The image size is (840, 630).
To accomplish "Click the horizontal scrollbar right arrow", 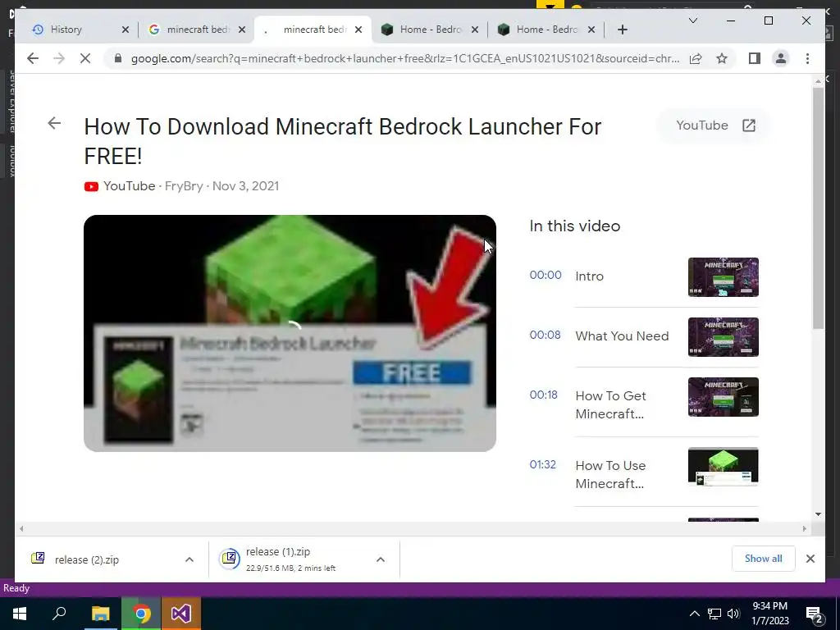I will 804,529.
